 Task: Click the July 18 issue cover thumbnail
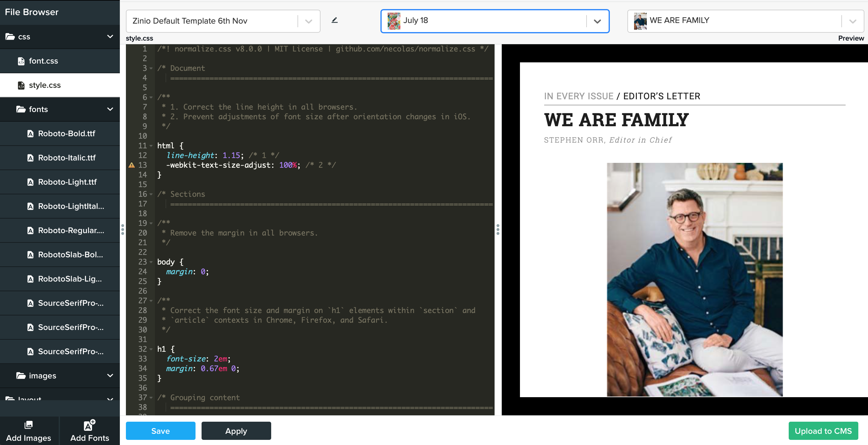[394, 21]
